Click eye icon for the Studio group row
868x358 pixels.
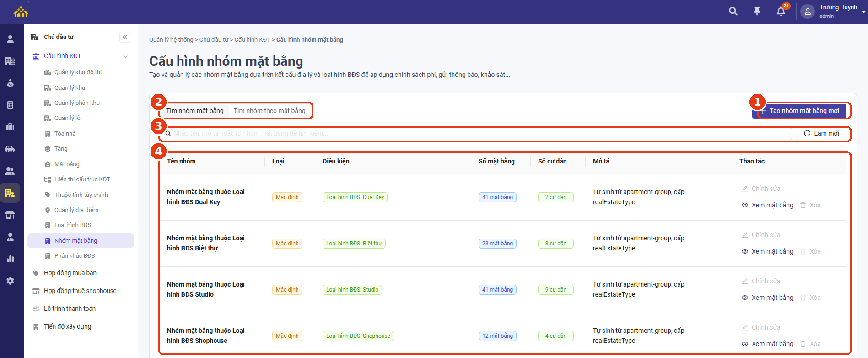tap(745, 298)
